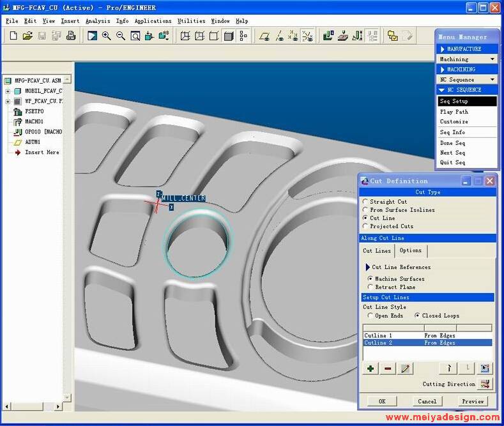The image size is (504, 426).
Task: Click Play Path in NC Sequence menu
Action: click(x=454, y=112)
